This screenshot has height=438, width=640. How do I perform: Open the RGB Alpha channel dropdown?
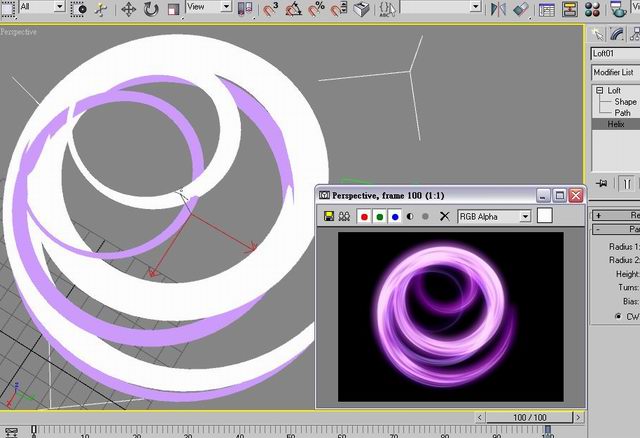coord(494,217)
